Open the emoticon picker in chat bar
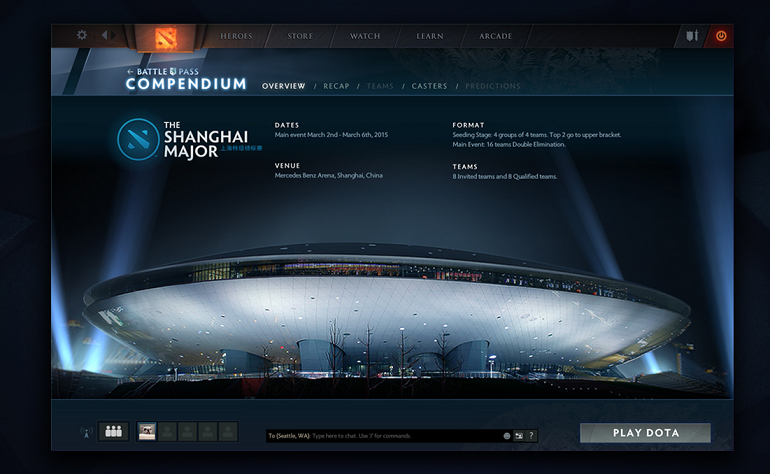 [x=507, y=436]
